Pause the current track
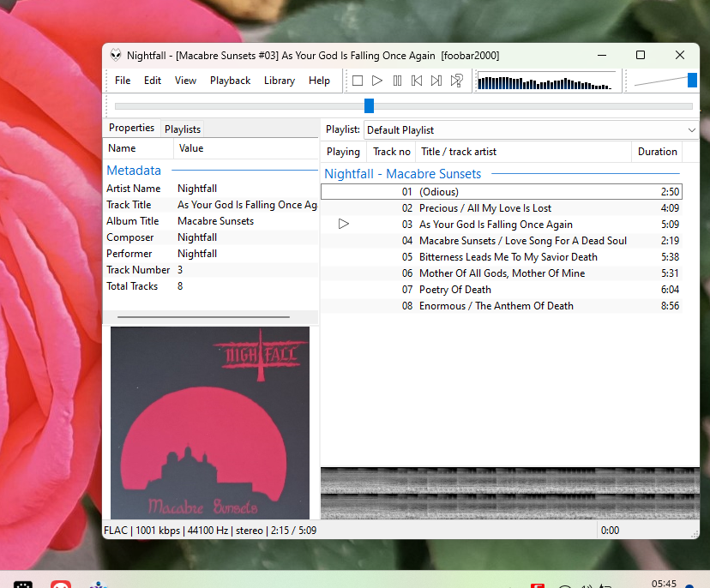This screenshot has height=588, width=710. point(397,81)
